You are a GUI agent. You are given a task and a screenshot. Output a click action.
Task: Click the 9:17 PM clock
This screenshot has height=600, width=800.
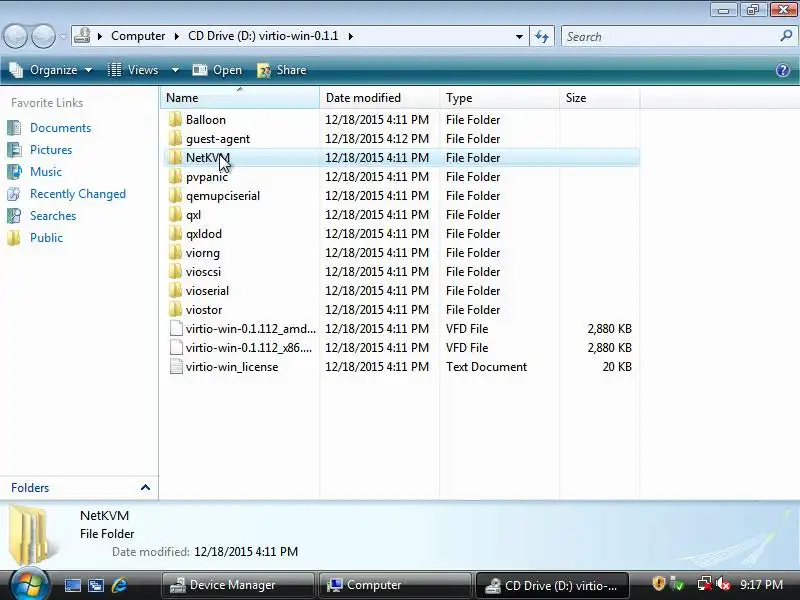coord(761,585)
